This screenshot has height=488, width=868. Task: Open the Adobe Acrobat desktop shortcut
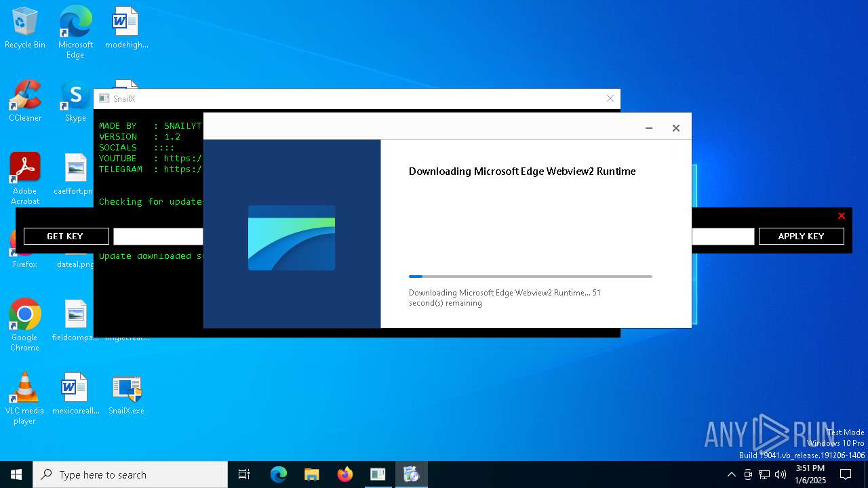25,179
